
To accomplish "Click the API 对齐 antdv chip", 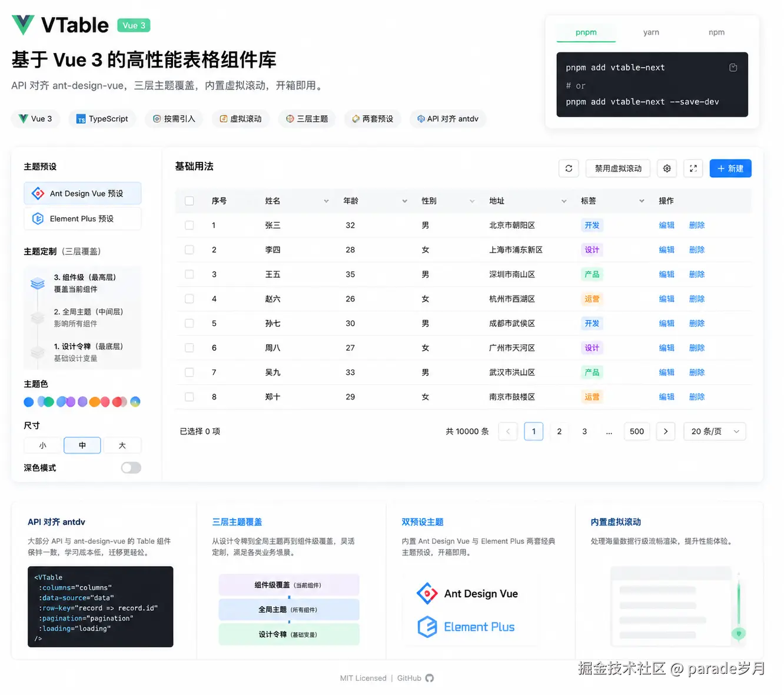I will click(448, 119).
